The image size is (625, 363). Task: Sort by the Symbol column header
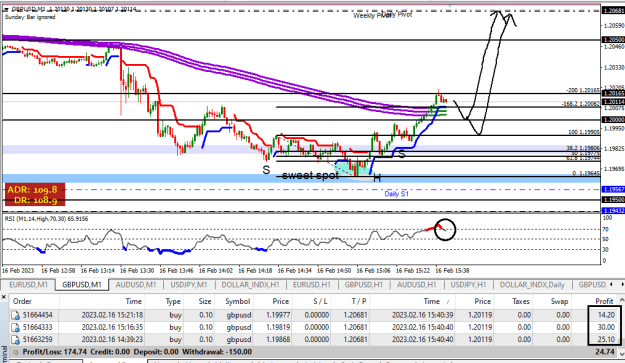238,302
